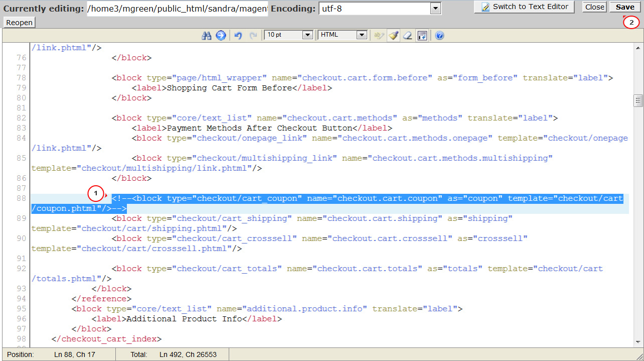Click the 'Currently editing:' label
Viewport: 644px width, 361px height.
click(x=44, y=9)
